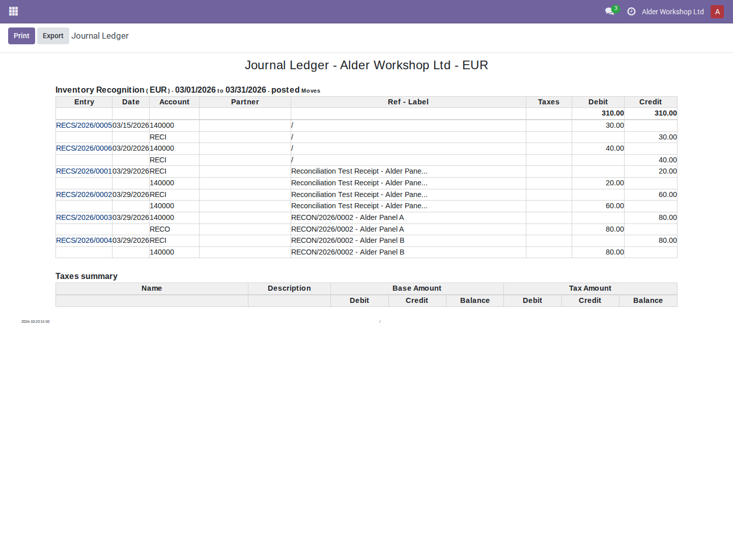The image size is (733, 560).
Task: Open journal entry RECS/2026/0002
Action: [84, 194]
